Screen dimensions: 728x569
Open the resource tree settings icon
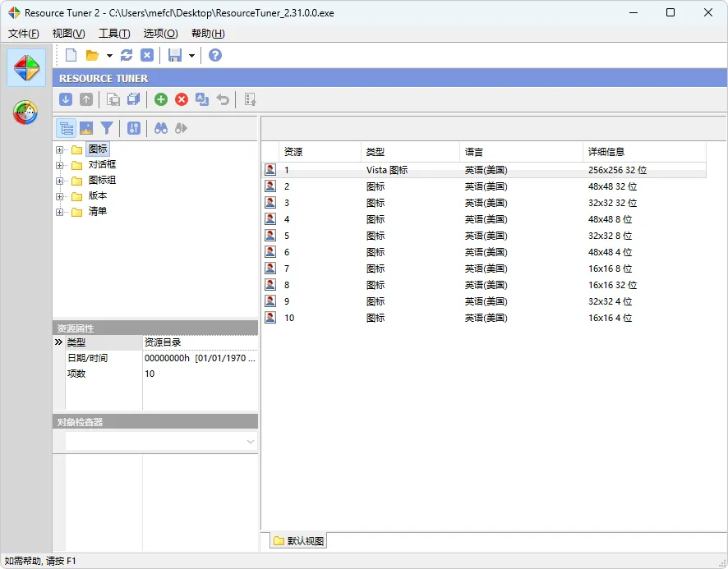click(134, 128)
